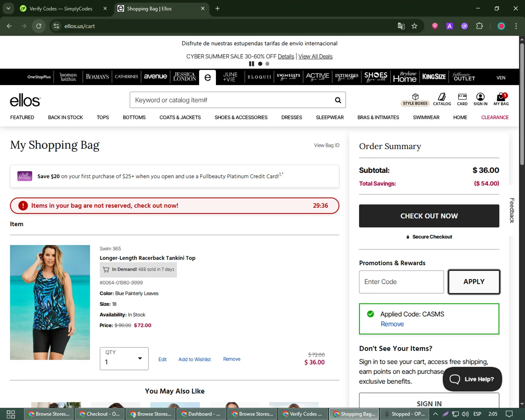Image resolution: width=525 pixels, height=420 pixels.
Task: Click the Fullbeauty credit card offer banner
Action: pos(175,176)
